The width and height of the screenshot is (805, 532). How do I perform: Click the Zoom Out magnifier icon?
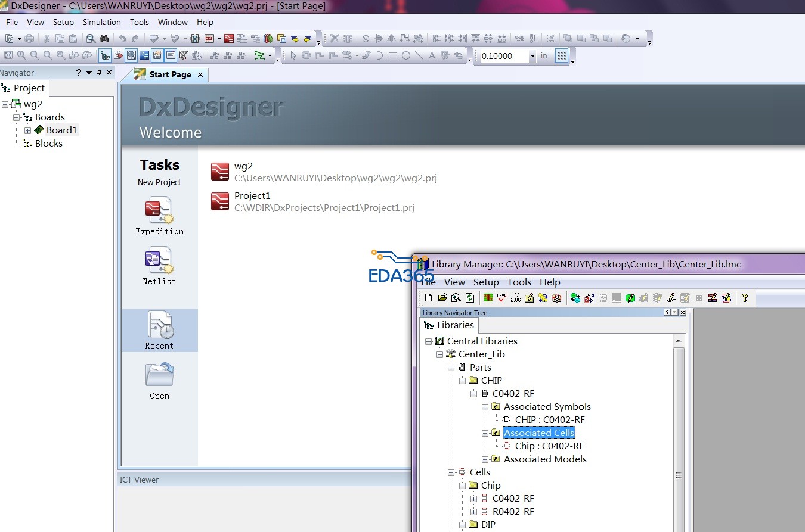coord(35,55)
